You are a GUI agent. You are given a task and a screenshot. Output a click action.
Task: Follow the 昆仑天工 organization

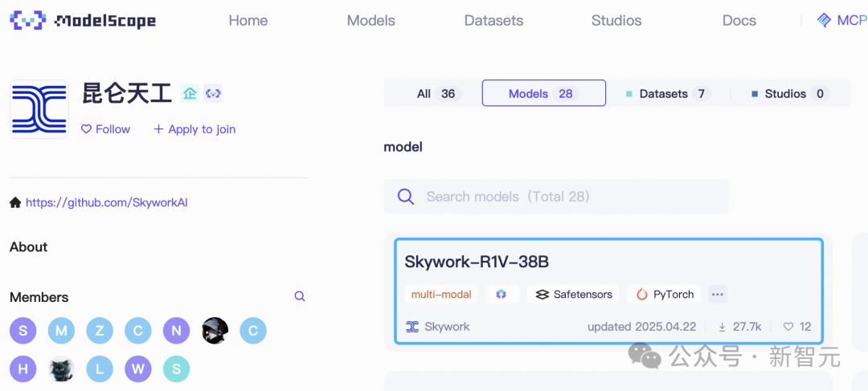105,128
